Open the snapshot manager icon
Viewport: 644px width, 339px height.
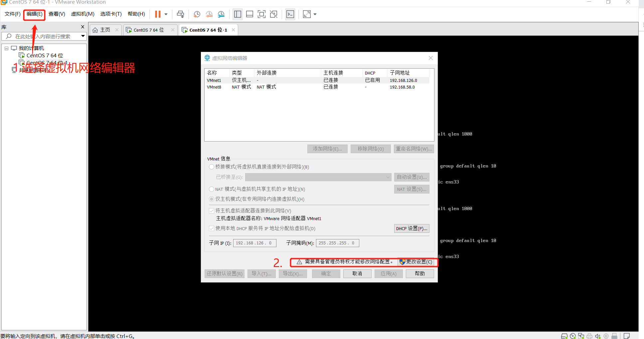(221, 14)
